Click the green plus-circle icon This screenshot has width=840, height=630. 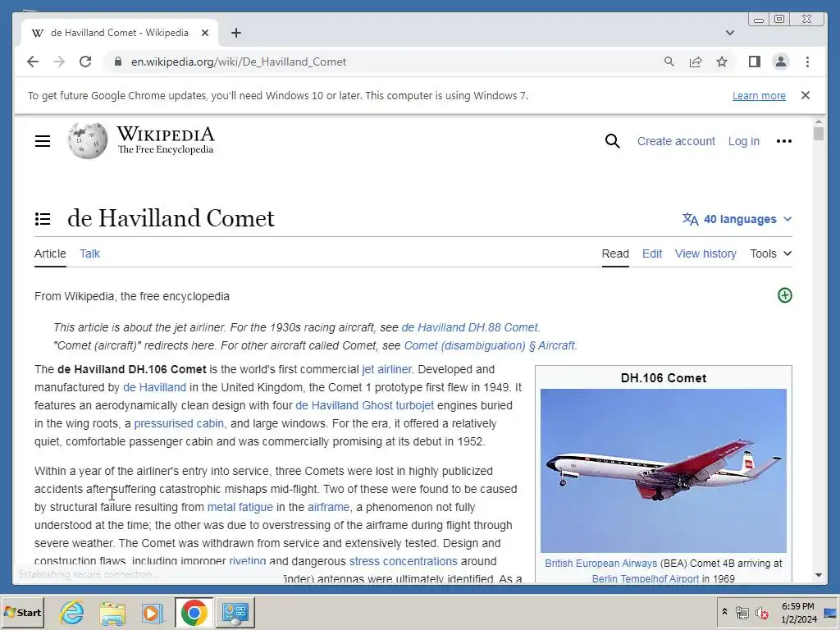click(784, 295)
